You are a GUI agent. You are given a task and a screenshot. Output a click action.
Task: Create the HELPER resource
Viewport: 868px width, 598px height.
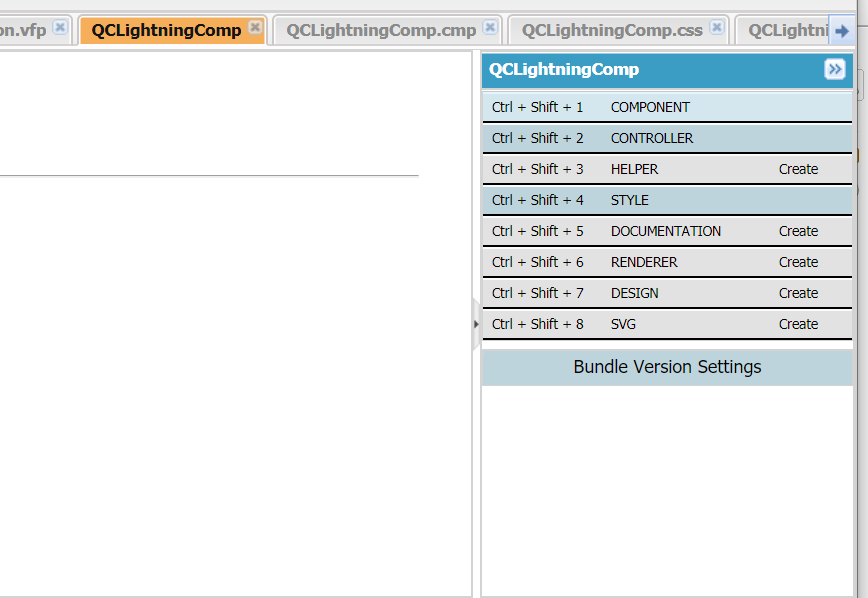798,169
